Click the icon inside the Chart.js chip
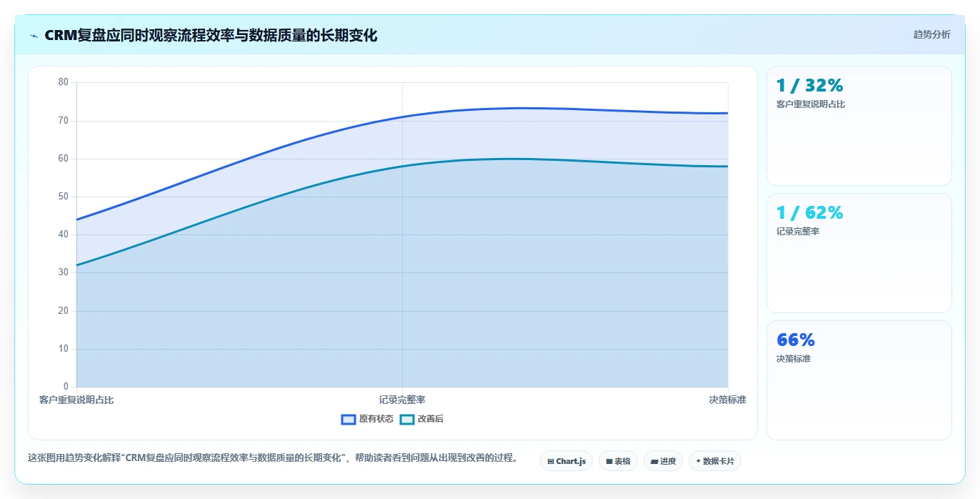The height and width of the screenshot is (499, 980). point(551,462)
